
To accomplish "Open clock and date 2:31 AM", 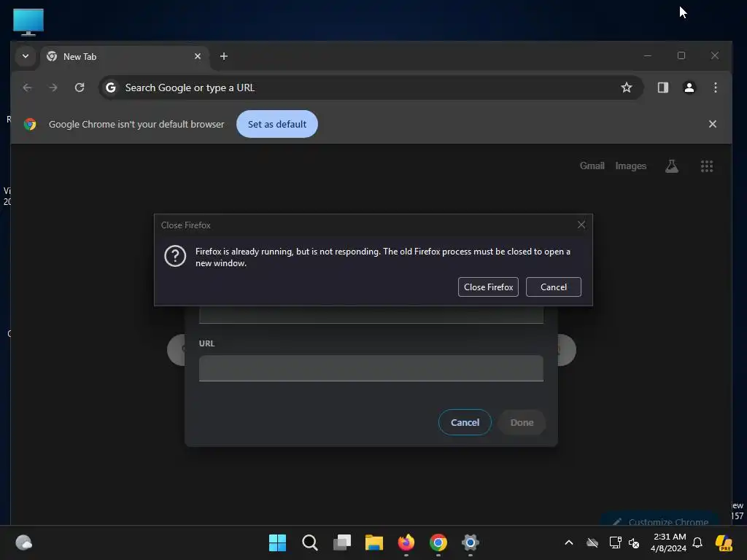I will 668,542.
